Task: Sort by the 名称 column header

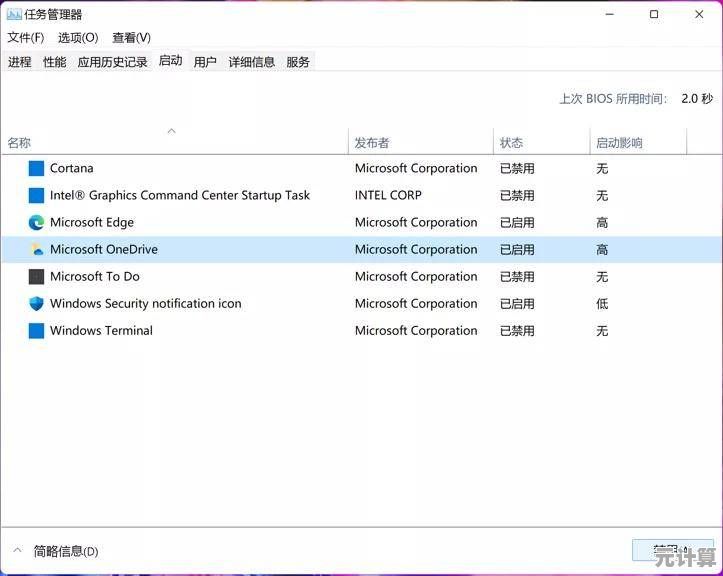Action: [x=20, y=143]
